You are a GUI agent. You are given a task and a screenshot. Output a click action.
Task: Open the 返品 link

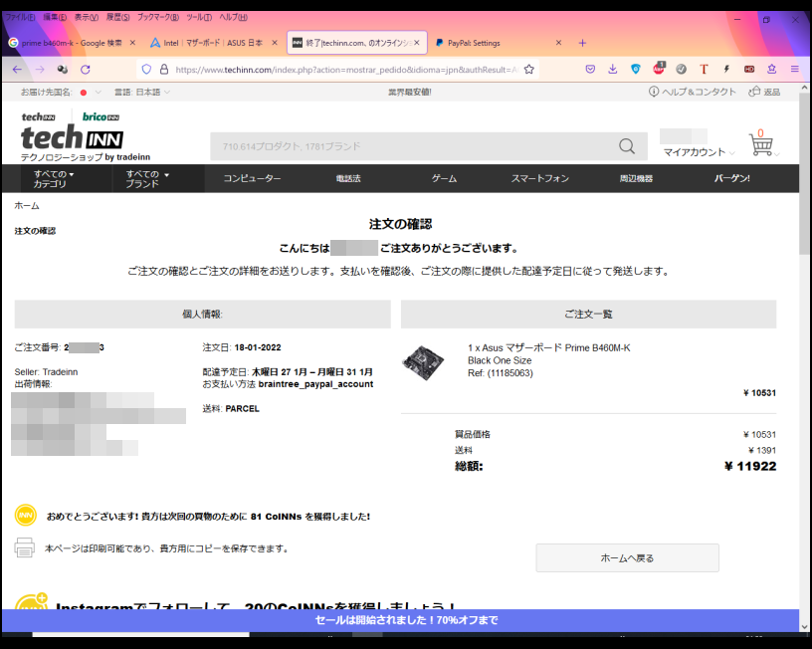[x=764, y=93]
